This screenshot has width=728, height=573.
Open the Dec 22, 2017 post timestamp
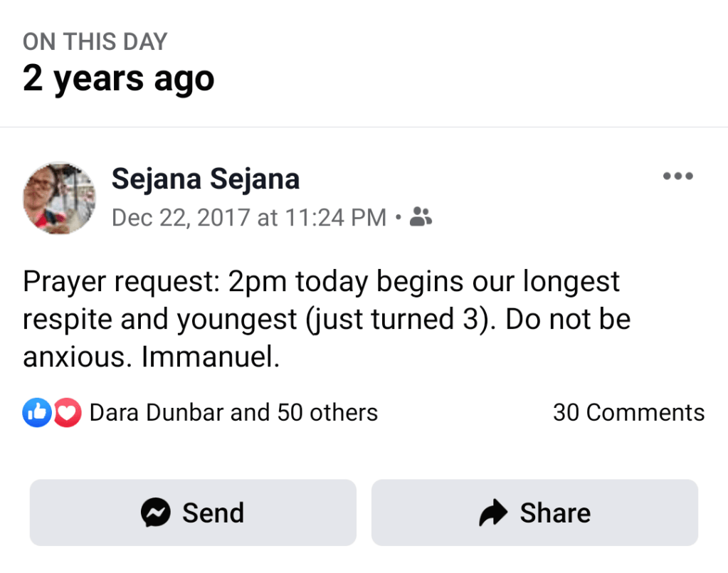tap(249, 217)
